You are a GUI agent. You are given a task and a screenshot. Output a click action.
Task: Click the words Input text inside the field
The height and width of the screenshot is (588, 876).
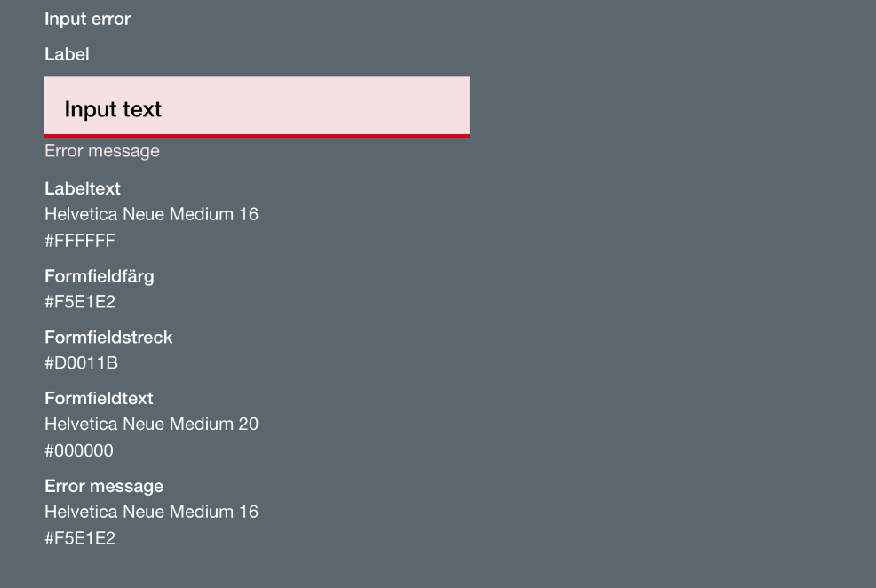[x=113, y=109]
